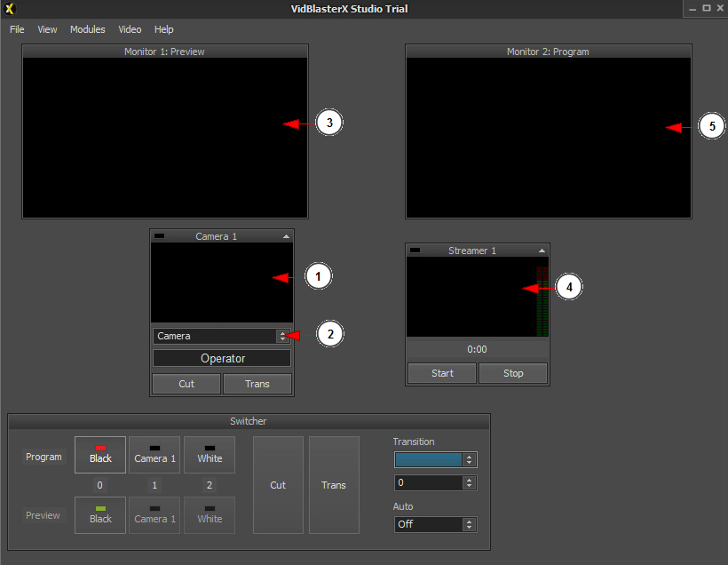Screen dimensions: 728x565
Task: Click the Operator field in Camera 1
Action: click(x=222, y=358)
